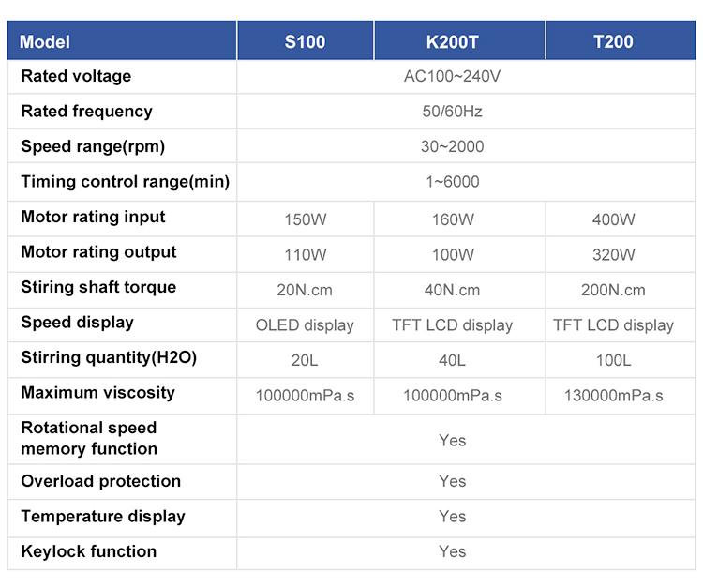
Task: Click the 150W motor input value
Action: click(x=305, y=219)
